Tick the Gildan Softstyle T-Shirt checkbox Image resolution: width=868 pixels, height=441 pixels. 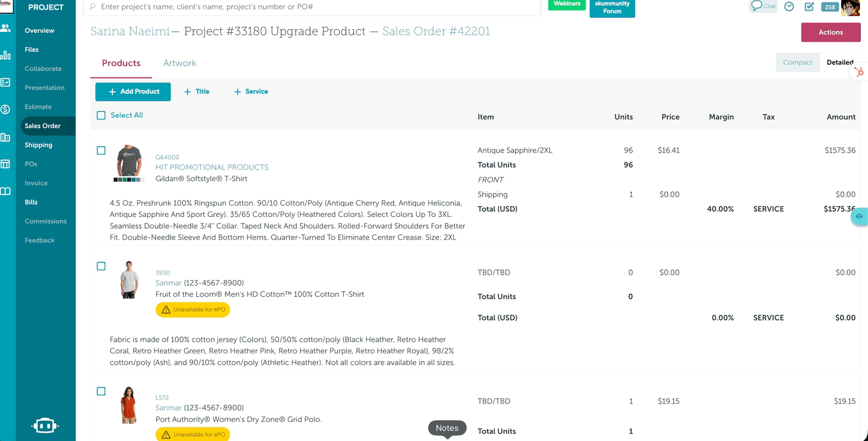pyautogui.click(x=101, y=151)
